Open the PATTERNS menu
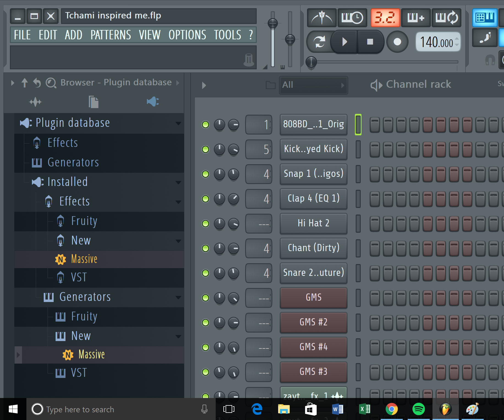This screenshot has height=420, width=504. (110, 35)
